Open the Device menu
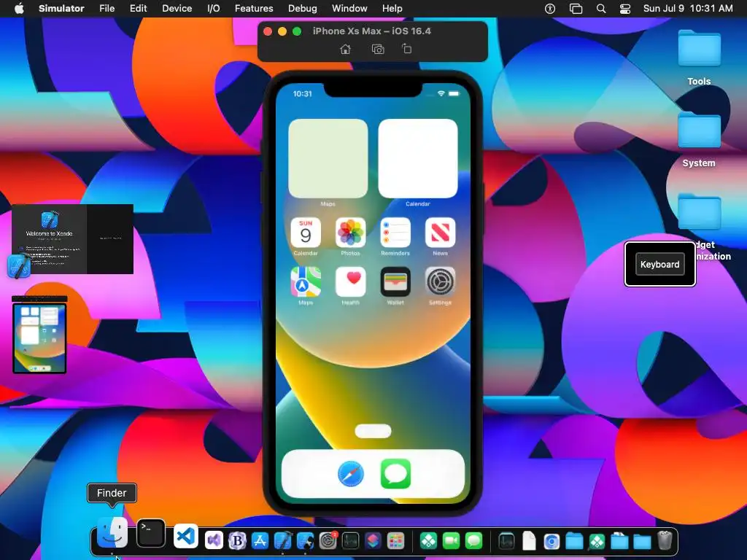Screen dimensions: 747x560 (x=177, y=9)
